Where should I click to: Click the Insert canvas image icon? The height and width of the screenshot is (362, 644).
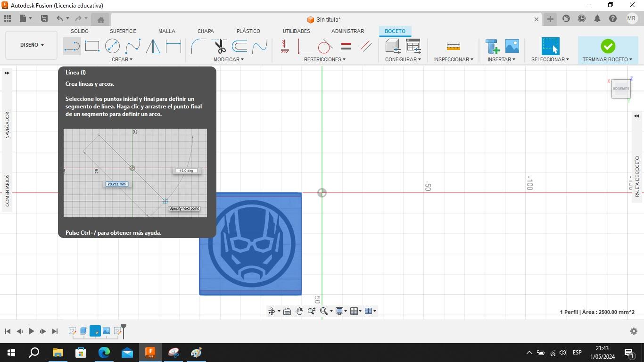512,46
